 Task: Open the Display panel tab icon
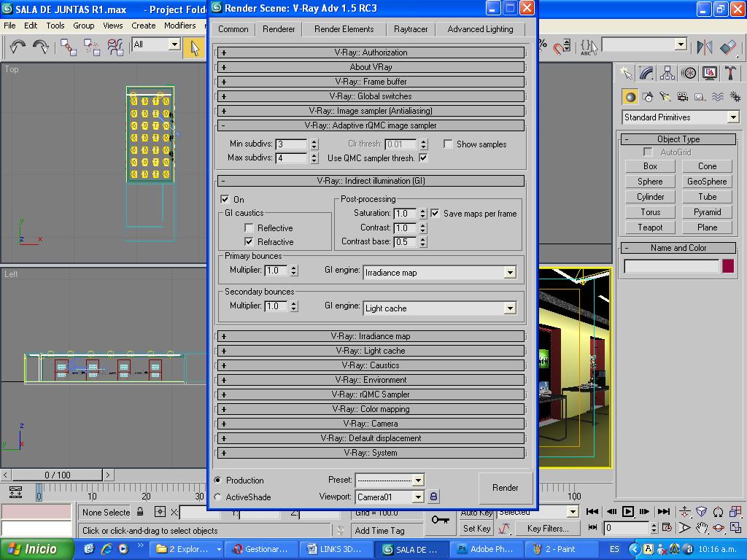coord(710,73)
